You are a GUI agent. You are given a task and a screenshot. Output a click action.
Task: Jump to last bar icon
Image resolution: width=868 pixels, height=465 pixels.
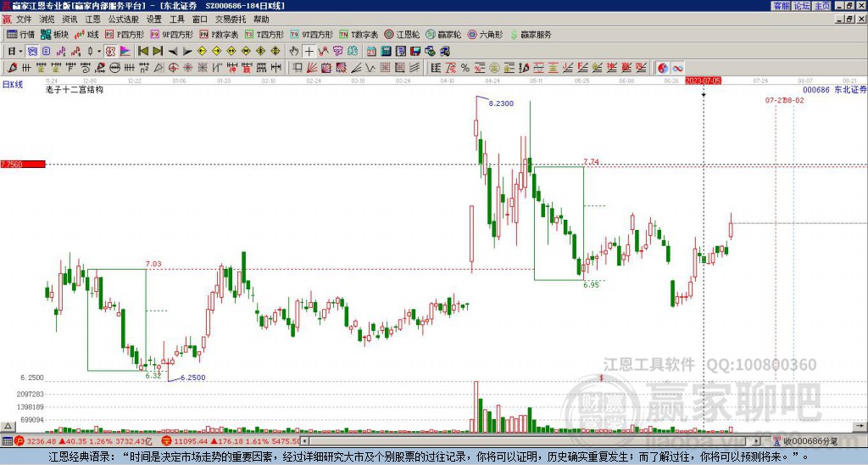(x=157, y=52)
